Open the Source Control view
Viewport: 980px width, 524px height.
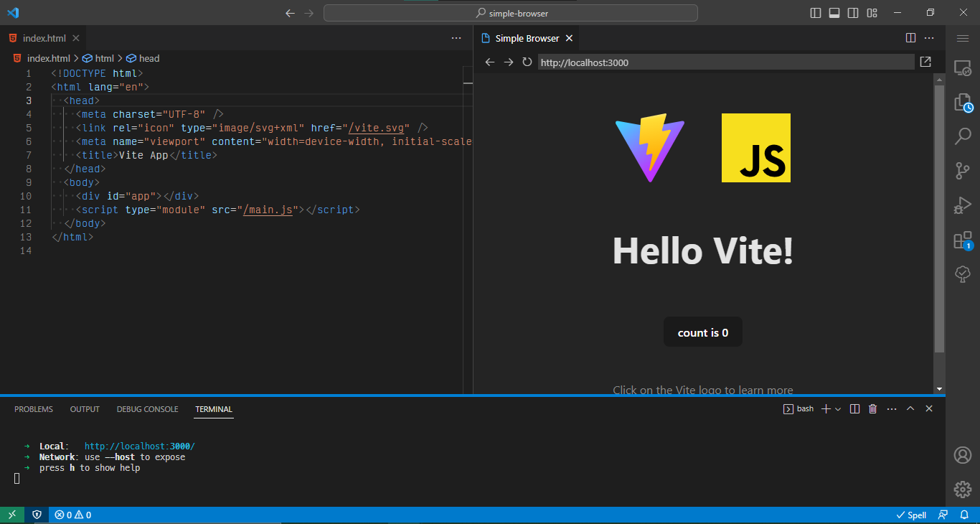(x=963, y=170)
